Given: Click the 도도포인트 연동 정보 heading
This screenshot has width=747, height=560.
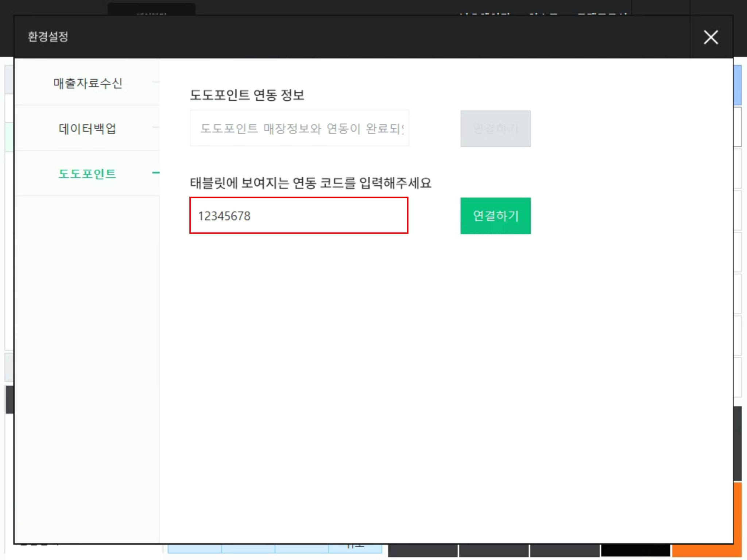Looking at the screenshot, I should (247, 95).
